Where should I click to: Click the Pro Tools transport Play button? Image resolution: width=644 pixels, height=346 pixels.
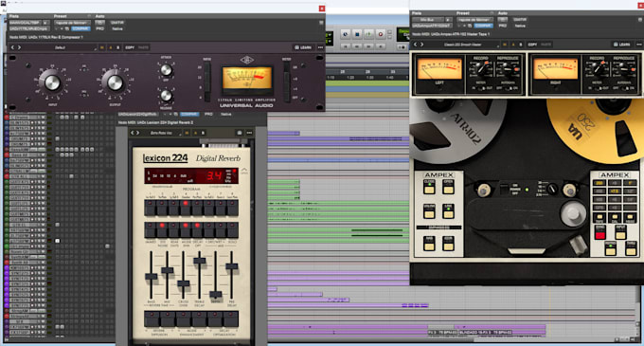pyautogui.click(x=368, y=34)
